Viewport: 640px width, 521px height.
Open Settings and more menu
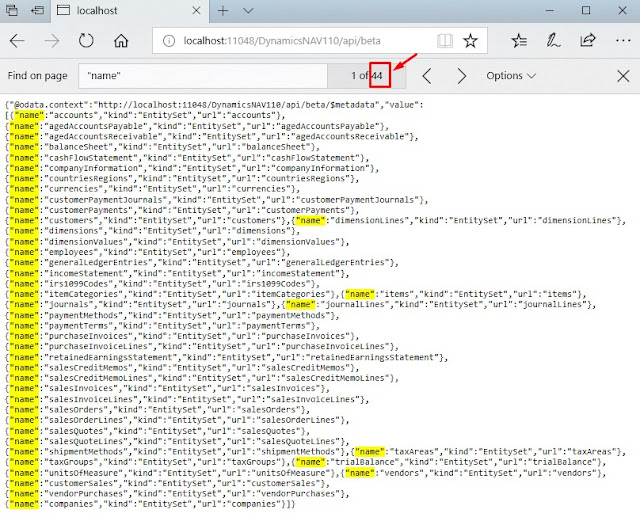[x=623, y=40]
